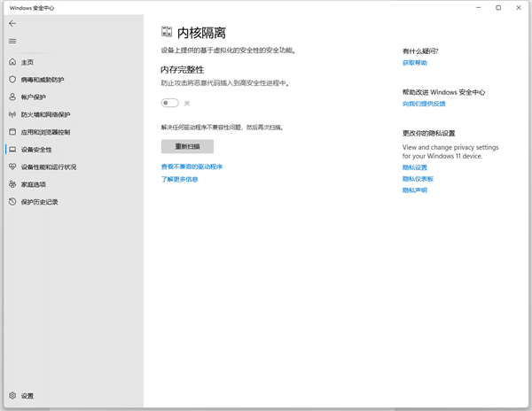Click the antenna icon for 防火墙和网络保护
The height and width of the screenshot is (411, 532).
[12, 114]
